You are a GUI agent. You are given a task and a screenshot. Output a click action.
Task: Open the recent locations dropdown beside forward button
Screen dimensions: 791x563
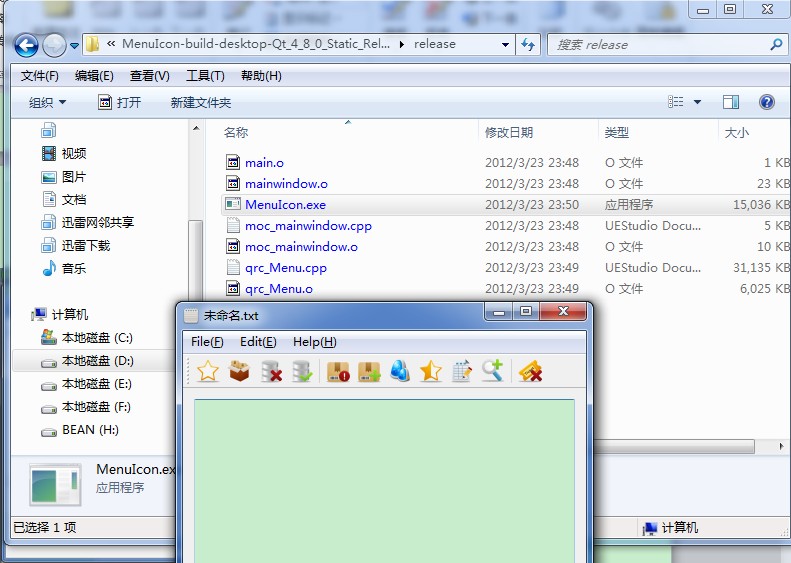(x=74, y=45)
